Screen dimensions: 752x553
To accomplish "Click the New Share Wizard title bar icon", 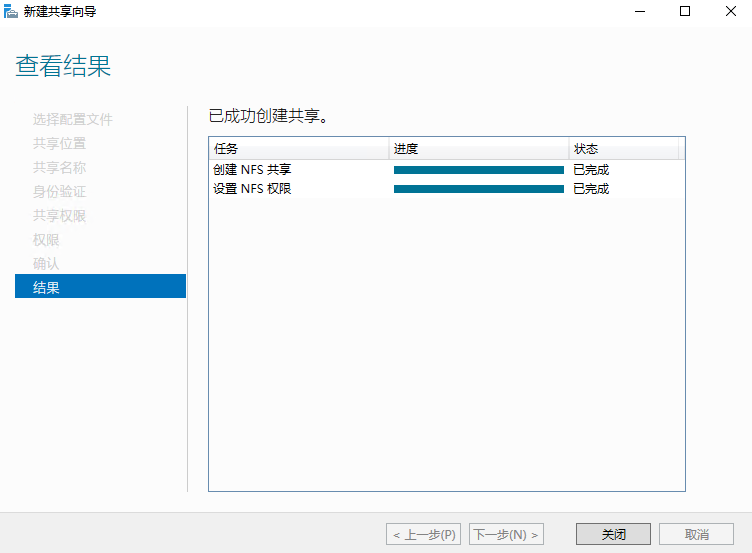I will pos(11,11).
